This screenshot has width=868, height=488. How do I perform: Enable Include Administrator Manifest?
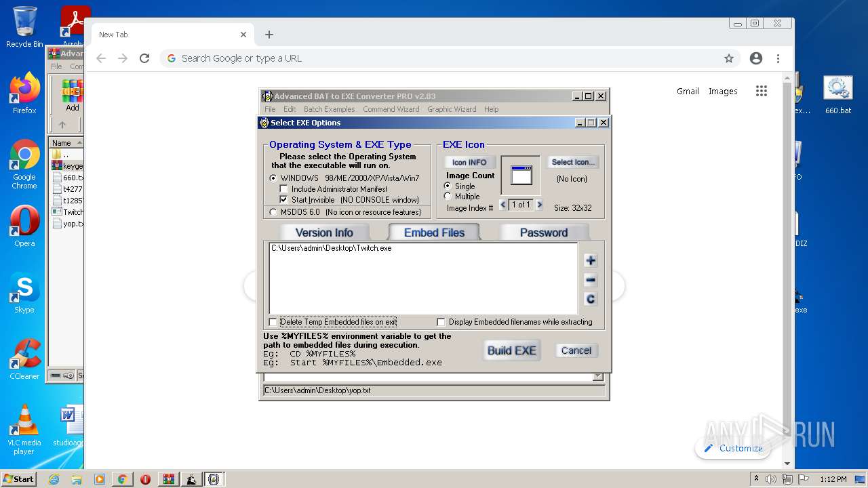pyautogui.click(x=284, y=189)
